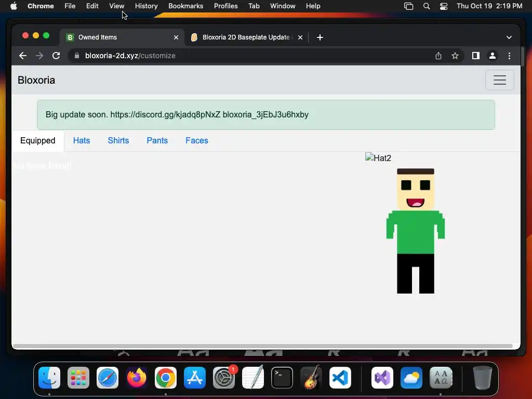Toggle the Chrome side panel

click(x=476, y=56)
